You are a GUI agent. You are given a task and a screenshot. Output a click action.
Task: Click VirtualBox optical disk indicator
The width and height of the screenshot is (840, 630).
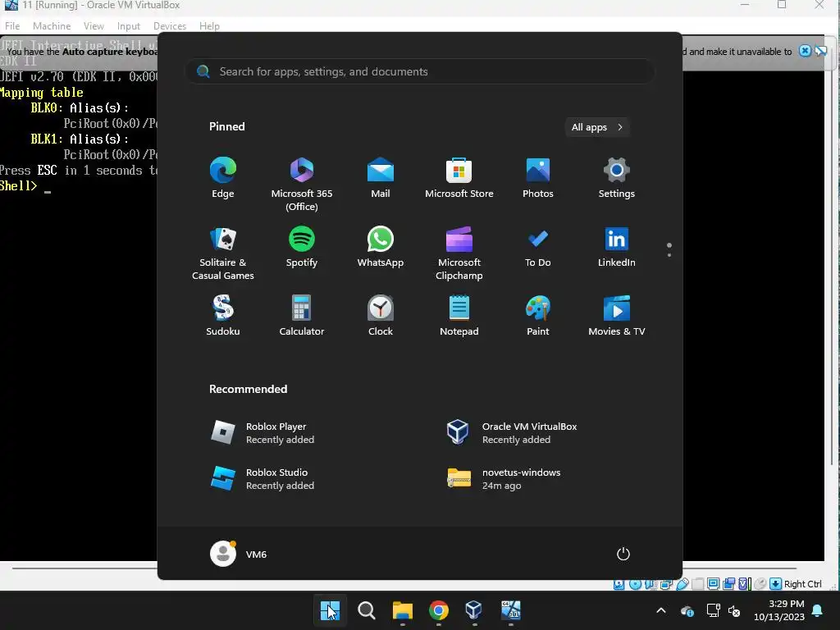(636, 584)
